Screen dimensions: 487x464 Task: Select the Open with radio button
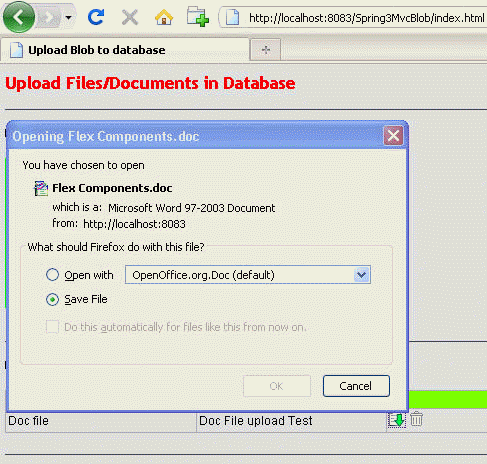[x=52, y=275]
